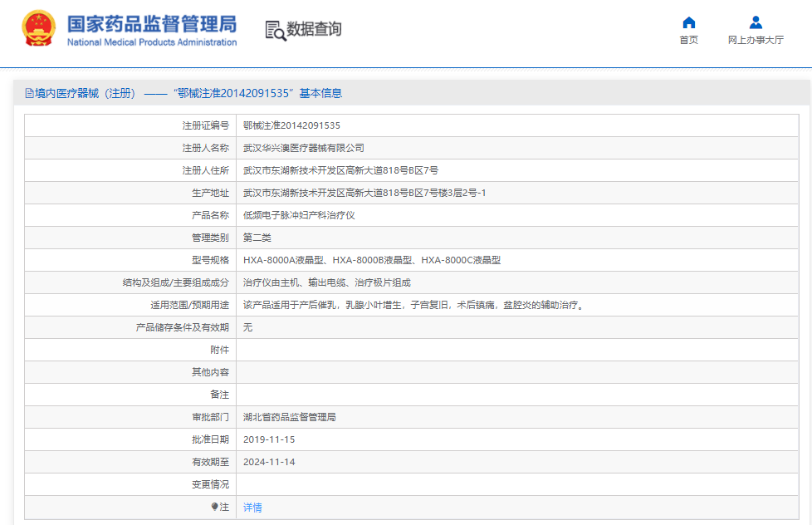Click the document icon before 境内医疗器械
The height and width of the screenshot is (525, 812).
(x=29, y=94)
